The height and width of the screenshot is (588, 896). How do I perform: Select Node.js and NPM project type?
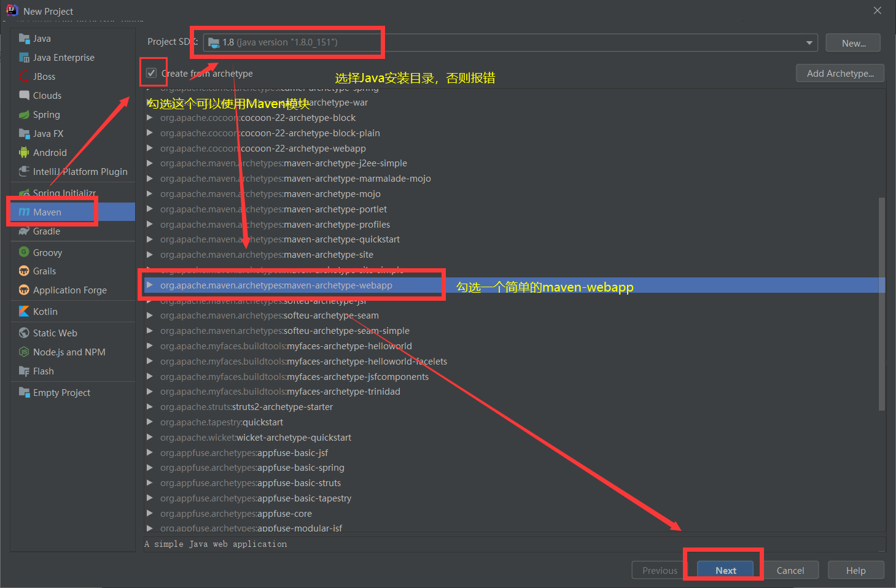72,352
